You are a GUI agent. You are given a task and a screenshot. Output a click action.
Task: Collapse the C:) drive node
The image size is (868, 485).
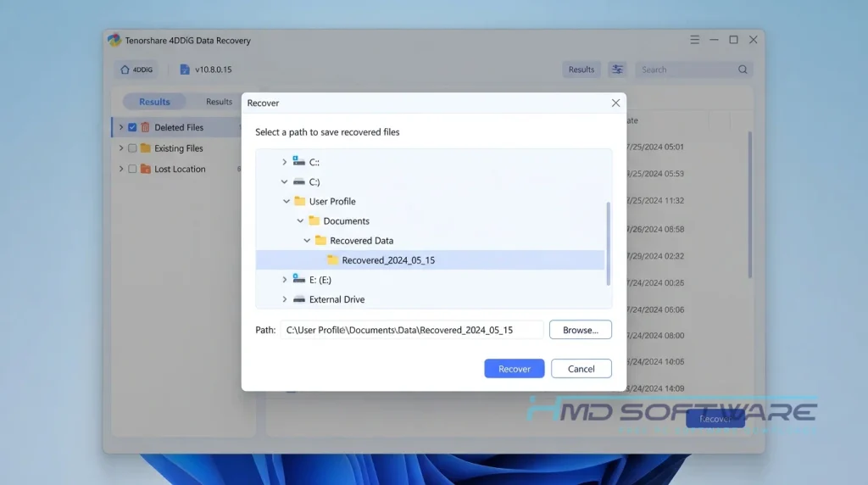(284, 181)
